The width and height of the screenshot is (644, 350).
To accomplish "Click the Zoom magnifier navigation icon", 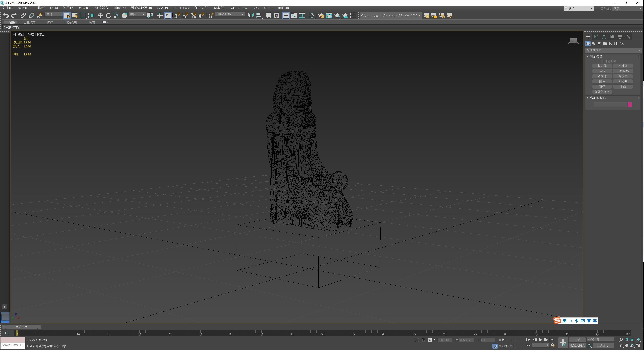I will click(621, 340).
